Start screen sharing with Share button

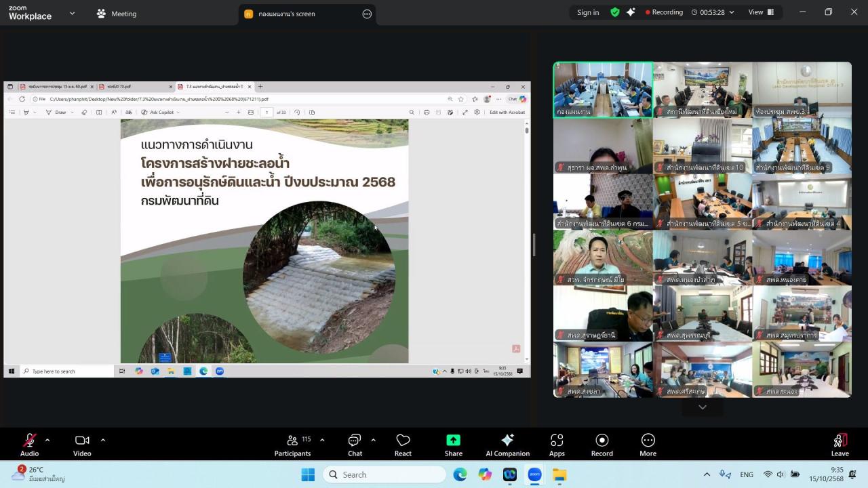point(454,445)
